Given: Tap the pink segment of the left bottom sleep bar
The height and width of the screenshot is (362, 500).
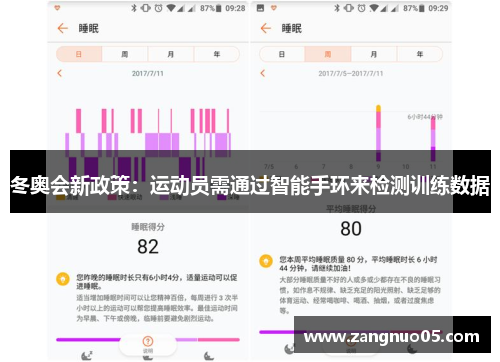Looking at the screenshot, I should 219,340.
